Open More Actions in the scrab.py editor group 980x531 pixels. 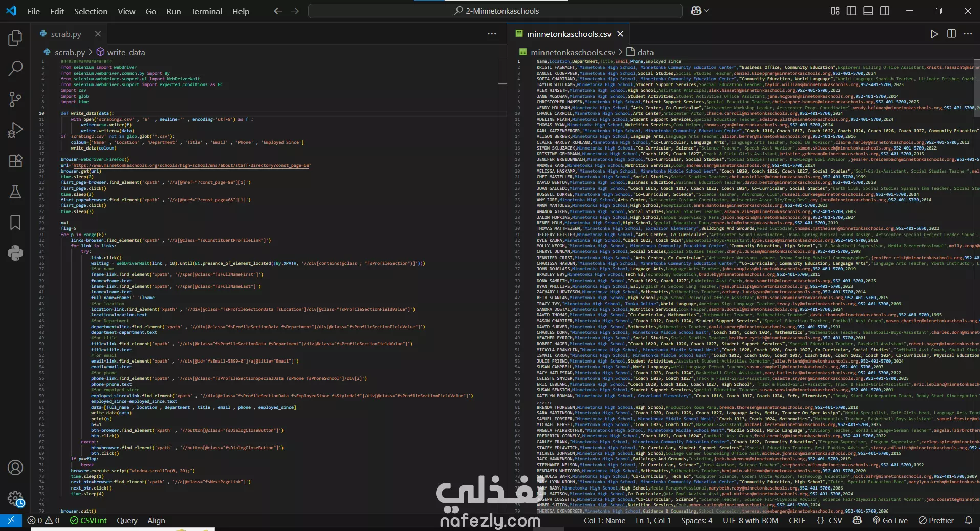coord(492,34)
